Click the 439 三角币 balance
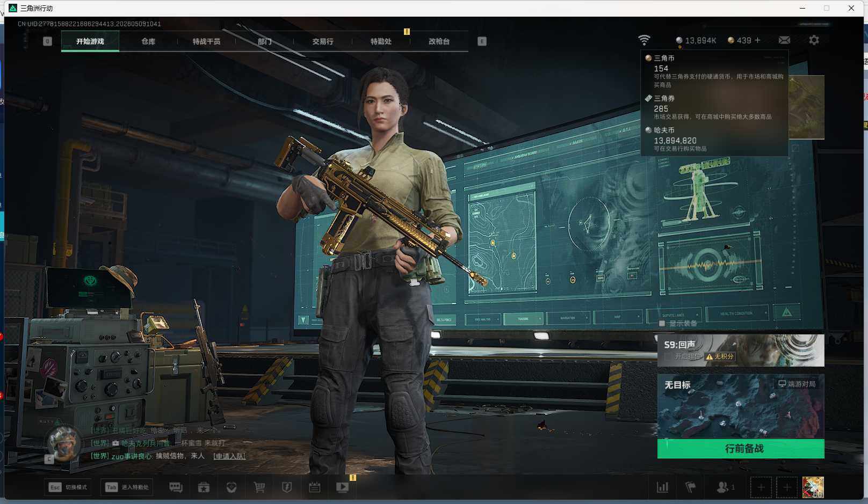This screenshot has width=868, height=504. (x=740, y=40)
